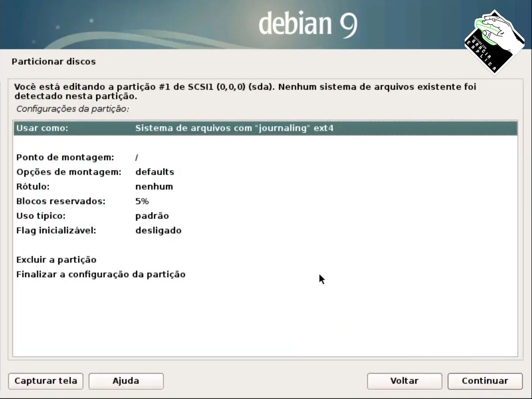Click the partition #1 SCSI1 description text

tap(245, 92)
